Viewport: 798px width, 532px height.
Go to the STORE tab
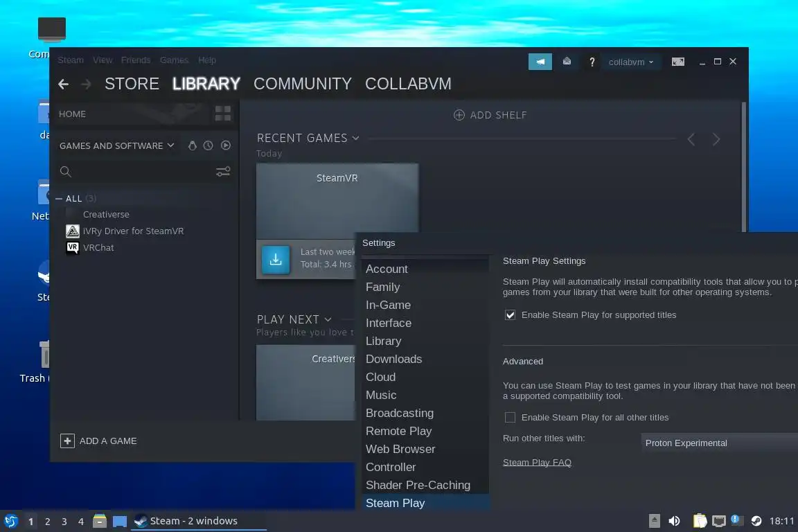pos(132,84)
